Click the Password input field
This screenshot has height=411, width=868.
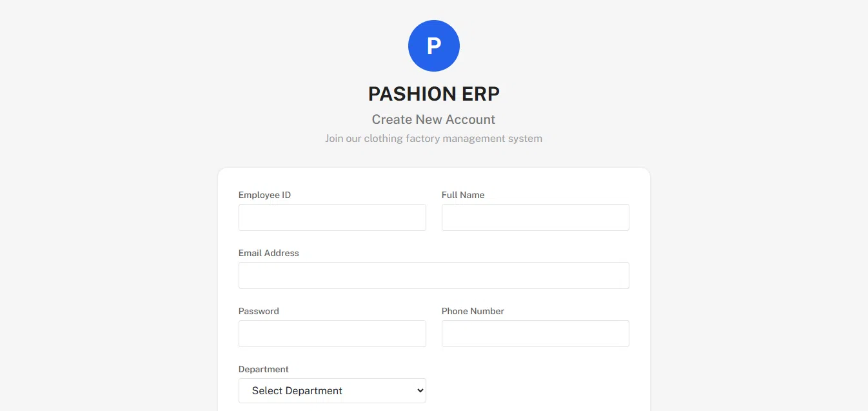tap(331, 334)
